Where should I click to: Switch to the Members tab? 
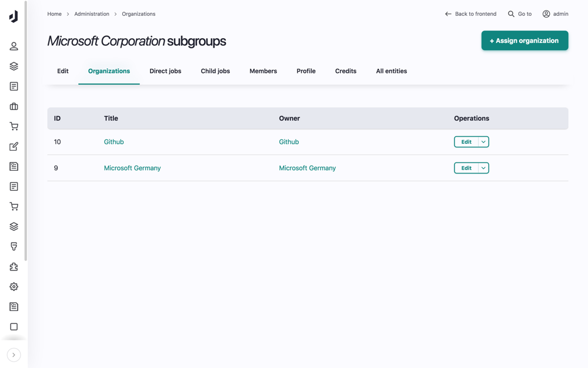(263, 71)
